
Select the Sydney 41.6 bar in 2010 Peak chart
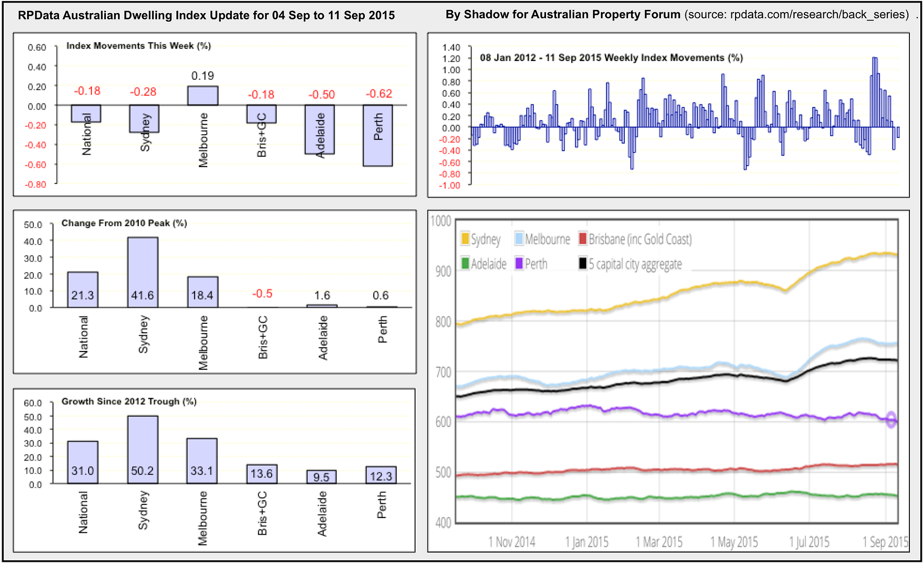[x=143, y=272]
